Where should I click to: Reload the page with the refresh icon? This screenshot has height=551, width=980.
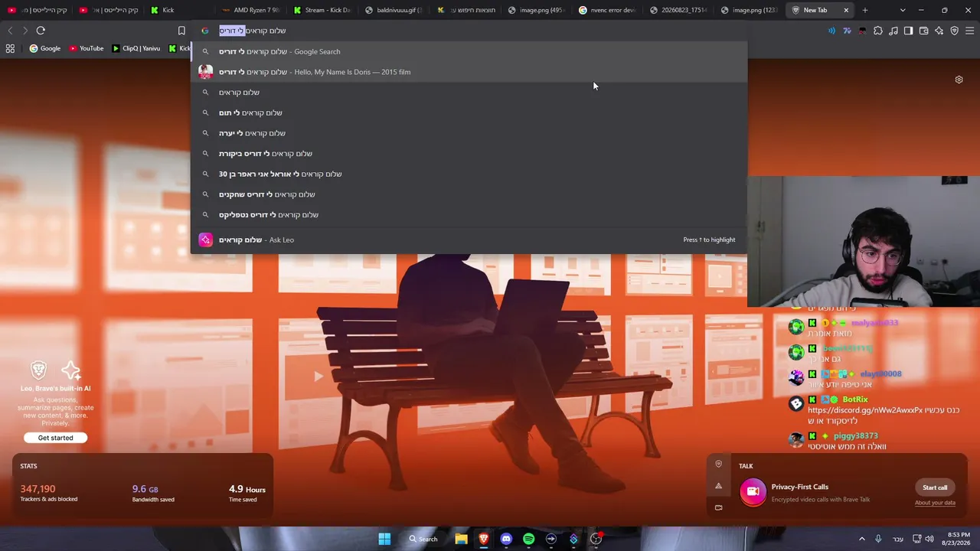coord(41,31)
